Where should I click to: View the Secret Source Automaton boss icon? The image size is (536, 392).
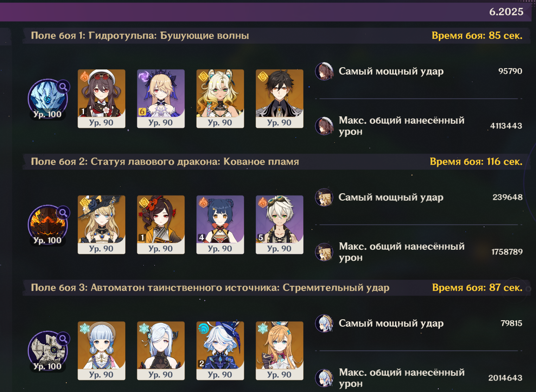(47, 350)
